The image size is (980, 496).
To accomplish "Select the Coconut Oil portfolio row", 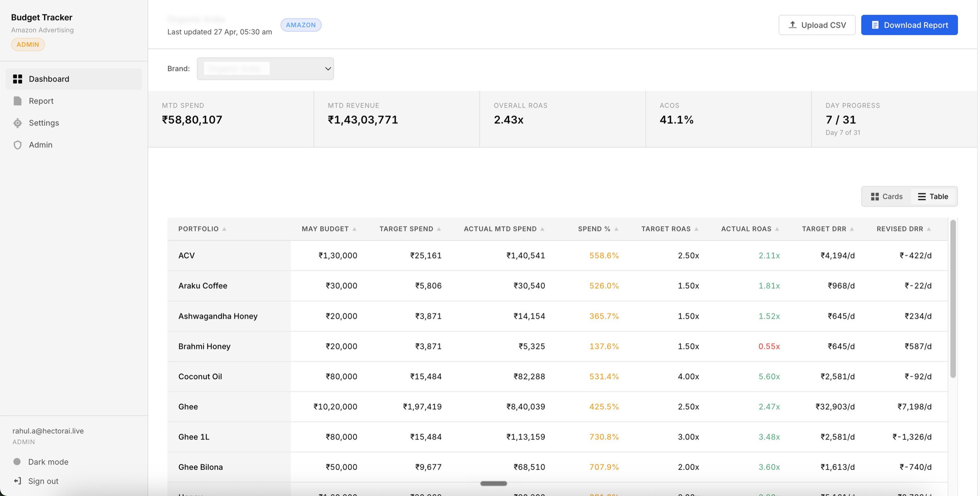I will point(557,376).
